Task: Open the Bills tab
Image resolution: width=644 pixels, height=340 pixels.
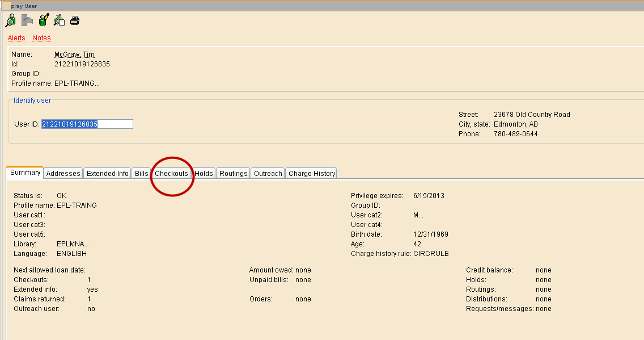Action: pyautogui.click(x=141, y=173)
